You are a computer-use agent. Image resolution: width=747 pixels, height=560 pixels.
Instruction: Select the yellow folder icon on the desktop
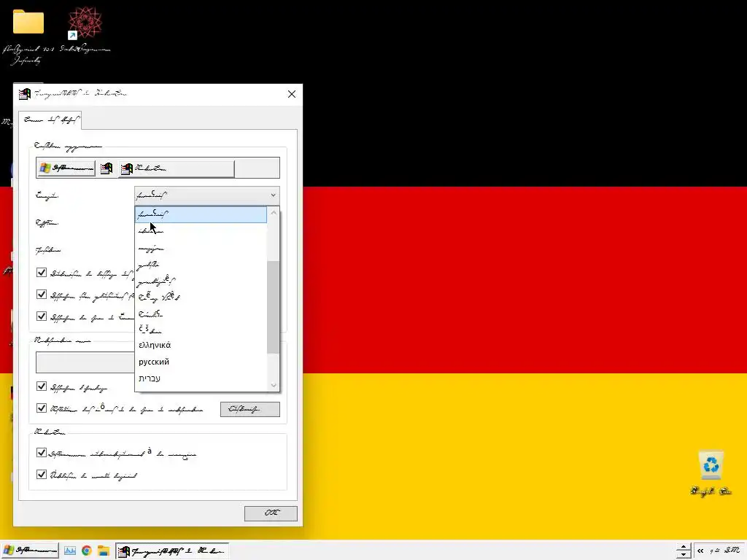click(x=28, y=23)
